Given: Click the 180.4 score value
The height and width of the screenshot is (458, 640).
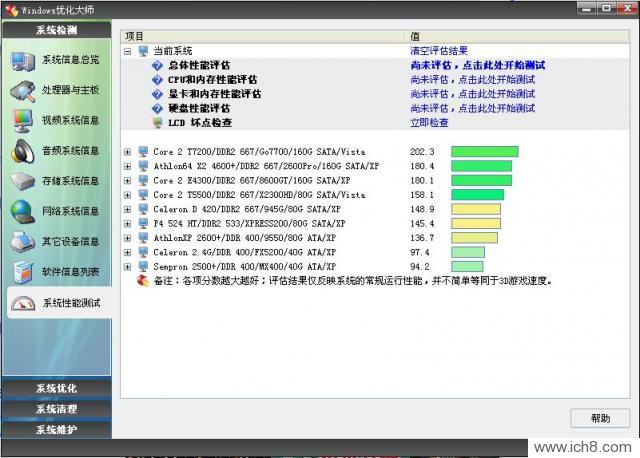Looking at the screenshot, I should (422, 166).
